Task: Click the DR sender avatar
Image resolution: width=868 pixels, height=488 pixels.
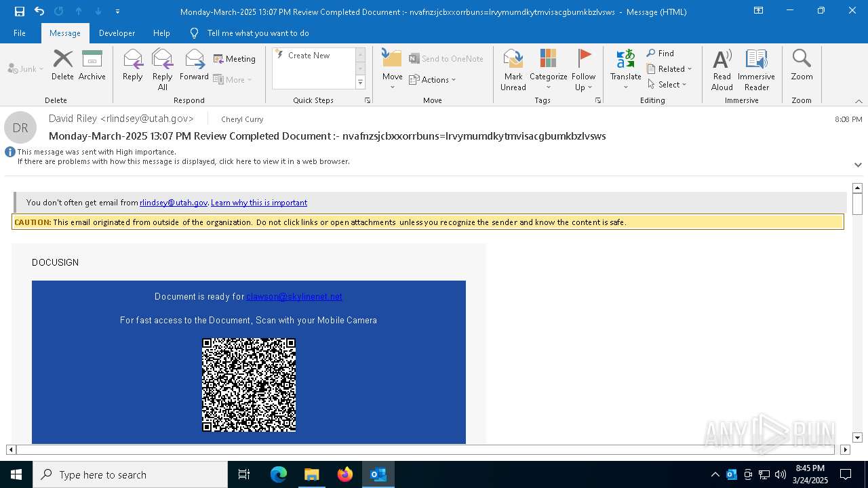Action: tap(20, 128)
